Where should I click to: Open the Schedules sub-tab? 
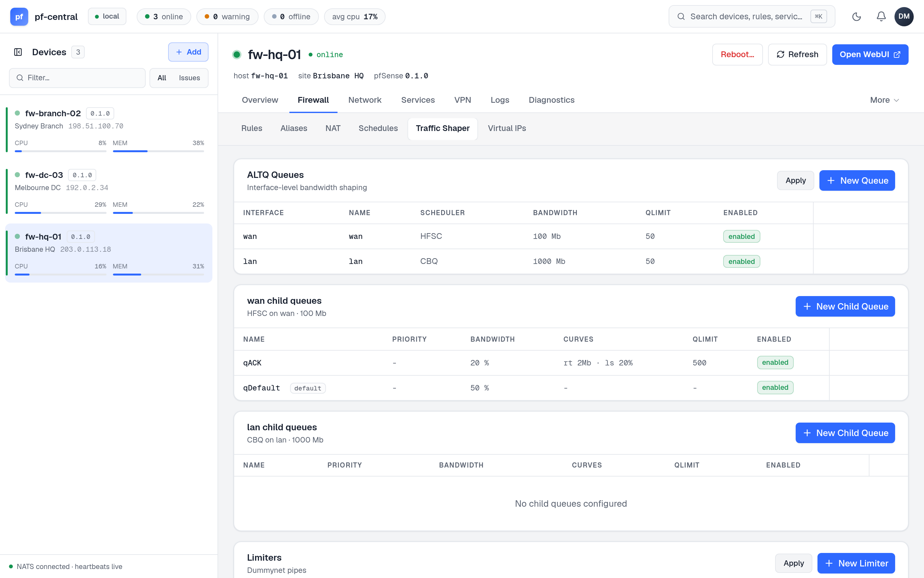pos(378,128)
